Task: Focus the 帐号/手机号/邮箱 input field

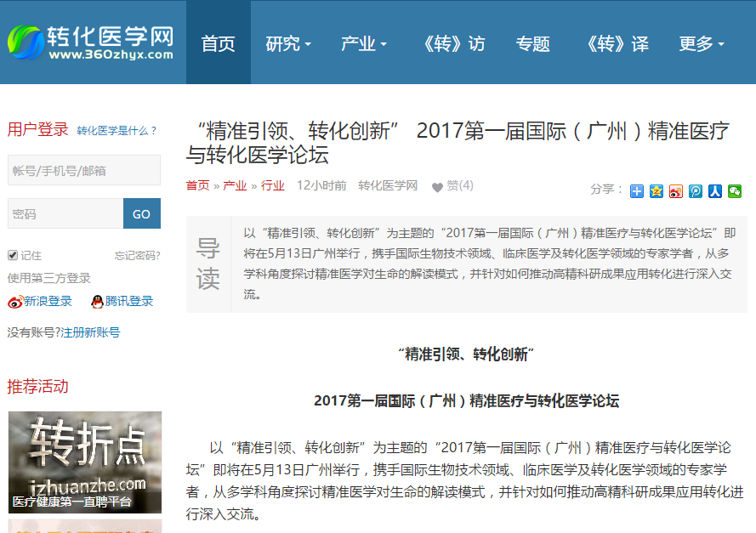Action: pos(83,170)
